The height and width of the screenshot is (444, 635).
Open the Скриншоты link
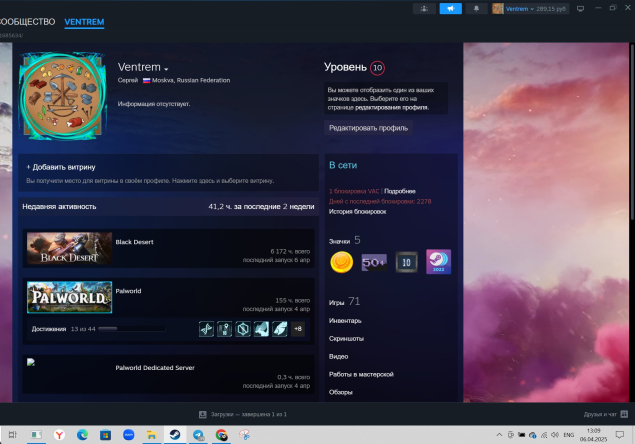346,339
